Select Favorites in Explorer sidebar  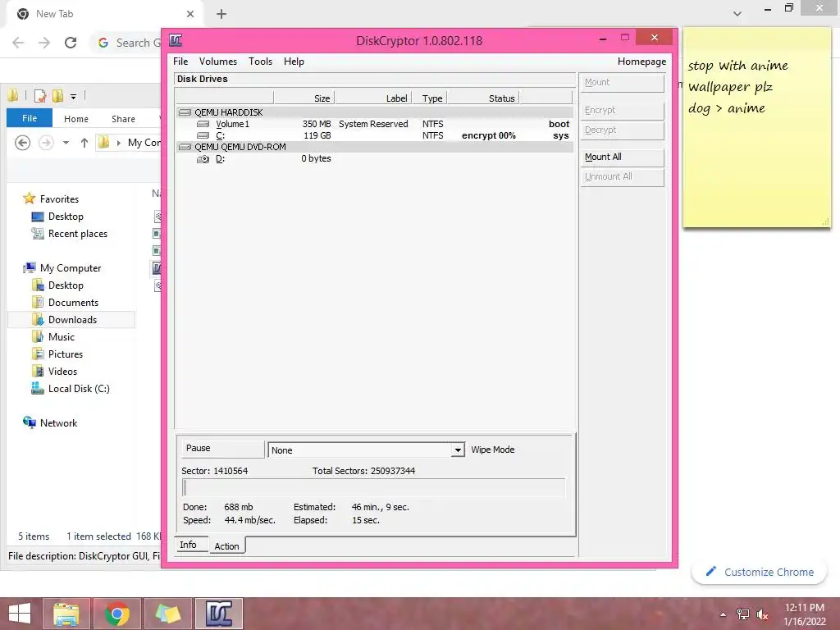[59, 199]
